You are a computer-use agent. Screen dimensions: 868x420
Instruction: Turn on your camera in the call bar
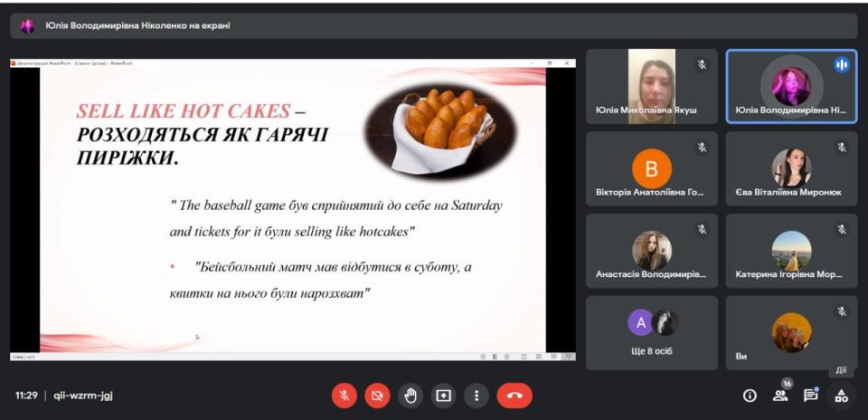(x=377, y=396)
